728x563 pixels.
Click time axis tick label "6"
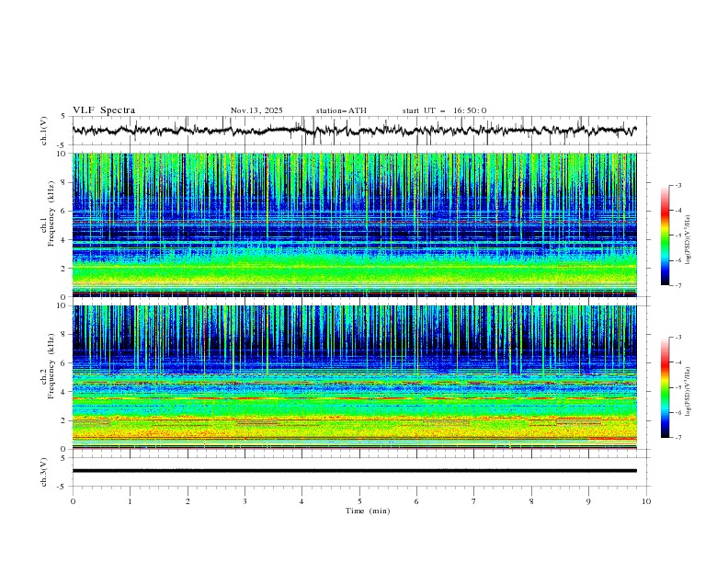(x=416, y=501)
